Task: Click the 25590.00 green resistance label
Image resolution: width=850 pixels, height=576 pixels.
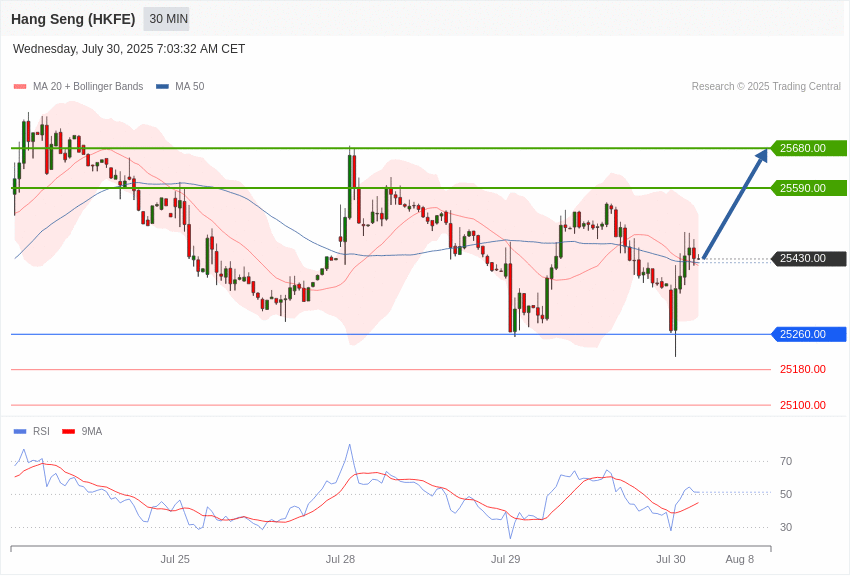Action: [x=808, y=188]
